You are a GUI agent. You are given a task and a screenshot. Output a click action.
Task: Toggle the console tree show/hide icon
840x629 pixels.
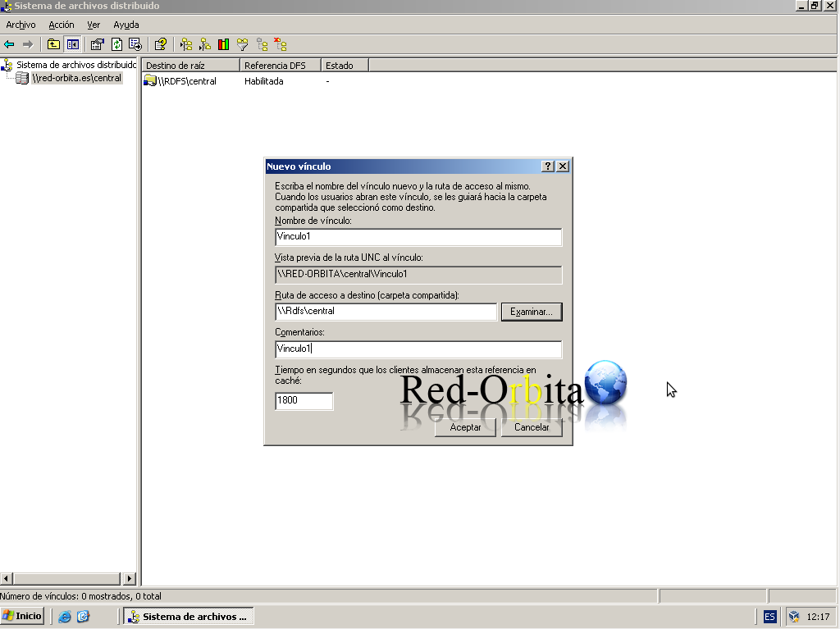pyautogui.click(x=73, y=44)
